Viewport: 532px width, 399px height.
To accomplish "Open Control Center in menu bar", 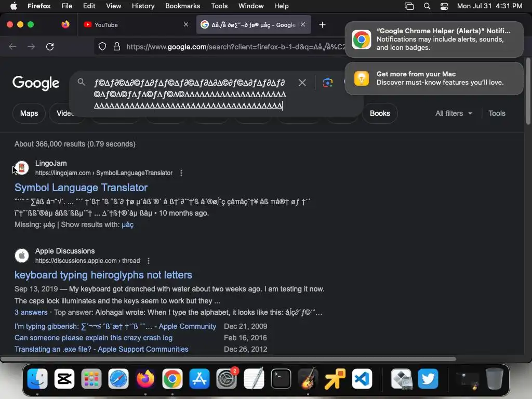I will click(444, 6).
